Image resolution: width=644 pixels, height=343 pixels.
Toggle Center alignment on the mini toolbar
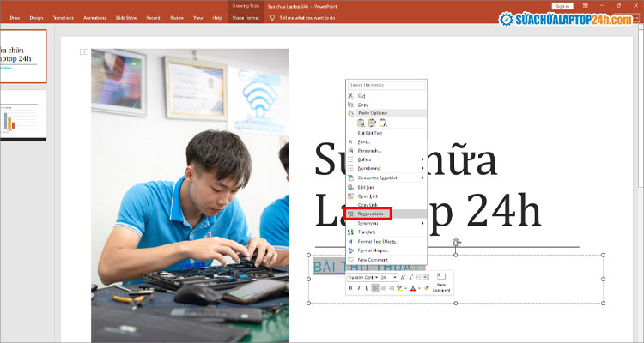point(383,288)
